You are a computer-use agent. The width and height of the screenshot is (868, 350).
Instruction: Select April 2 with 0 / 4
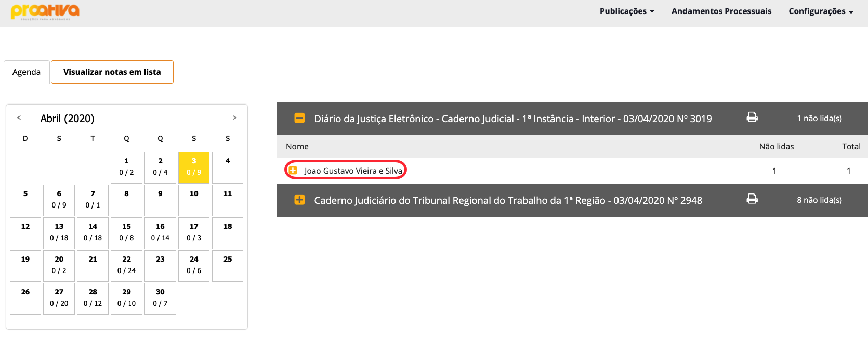click(160, 167)
